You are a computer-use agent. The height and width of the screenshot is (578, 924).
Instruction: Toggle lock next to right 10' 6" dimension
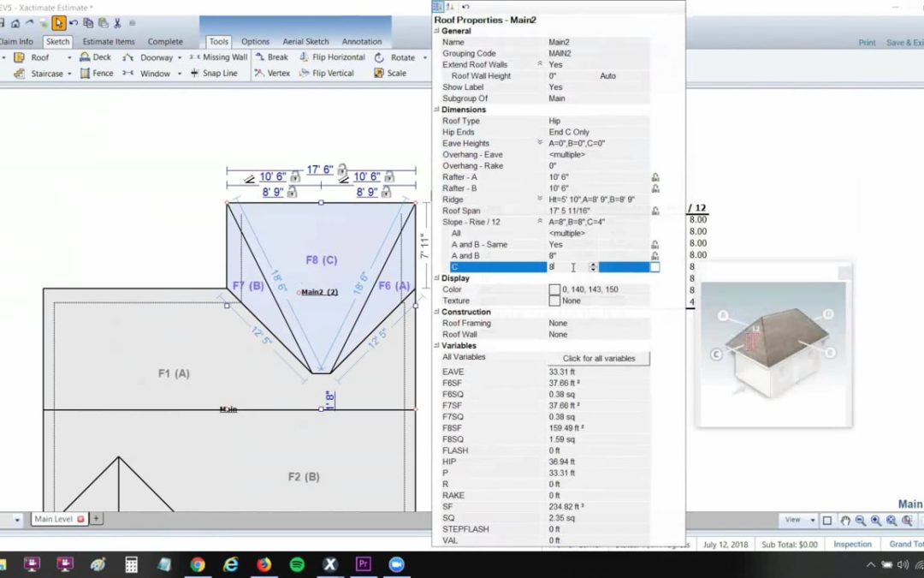click(x=389, y=177)
